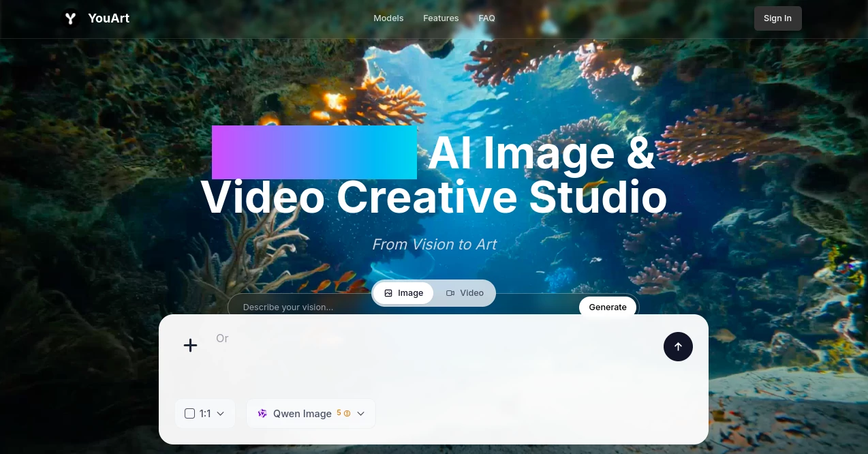Click the square aspect ratio icon
The height and width of the screenshot is (454, 868).
(189, 413)
